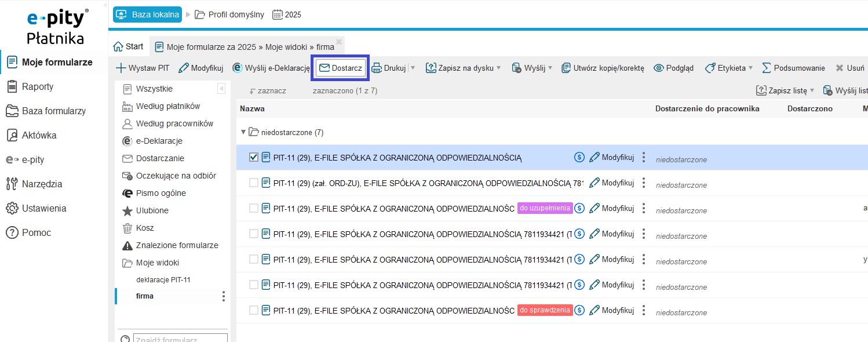Open Raporty in left navigation menu
Image resolution: width=868 pixels, height=342 pixels.
(38, 86)
